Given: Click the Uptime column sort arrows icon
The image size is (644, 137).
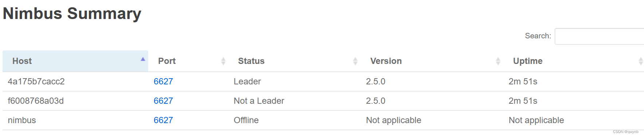Looking at the screenshot, I should (x=641, y=61).
